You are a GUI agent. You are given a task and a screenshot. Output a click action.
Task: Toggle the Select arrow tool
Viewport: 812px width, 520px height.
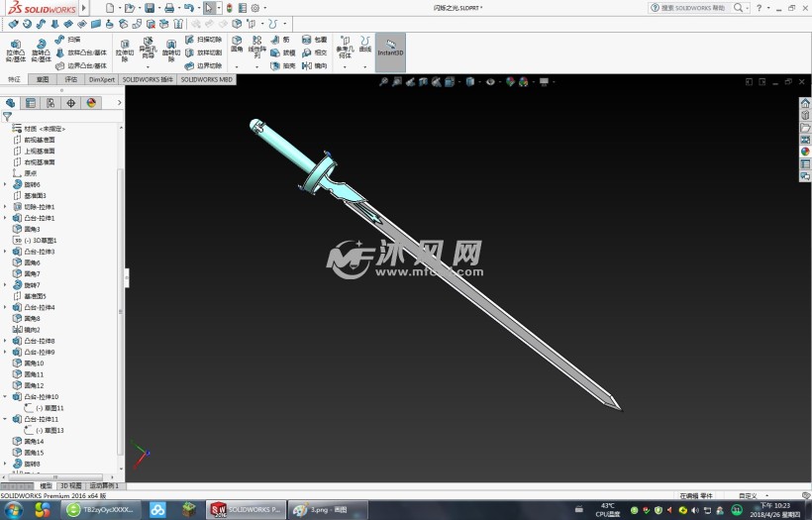click(x=209, y=8)
